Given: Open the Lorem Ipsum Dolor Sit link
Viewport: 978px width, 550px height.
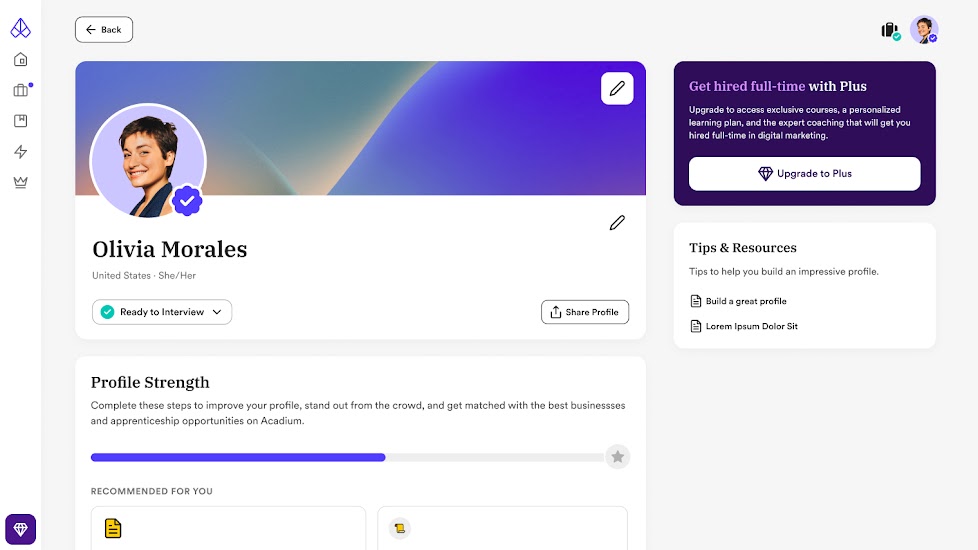Looking at the screenshot, I should (751, 326).
